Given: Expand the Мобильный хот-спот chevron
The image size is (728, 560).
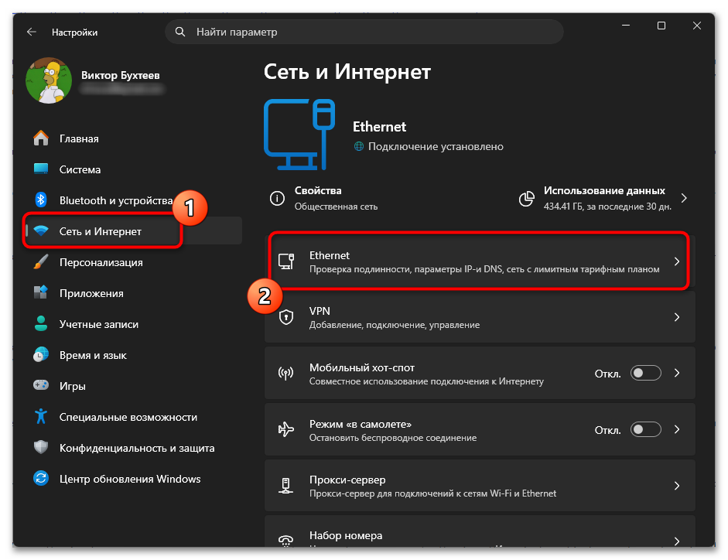Looking at the screenshot, I should (x=677, y=374).
